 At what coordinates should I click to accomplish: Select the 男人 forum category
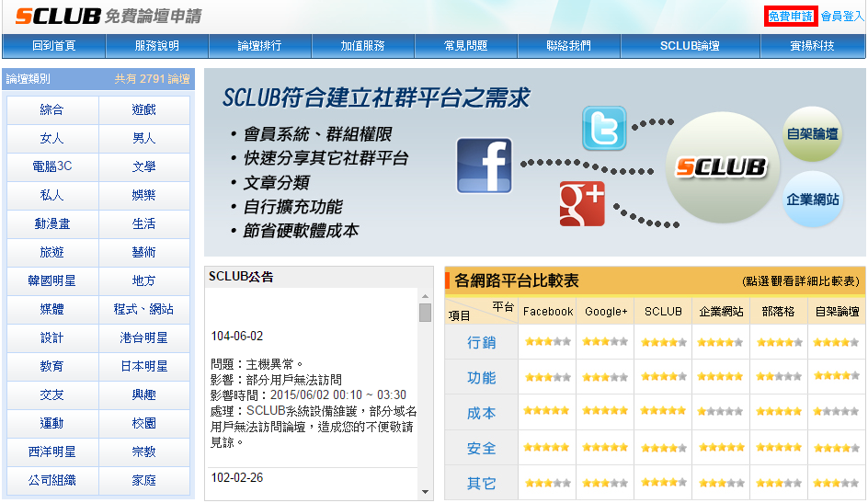pyautogui.click(x=144, y=138)
